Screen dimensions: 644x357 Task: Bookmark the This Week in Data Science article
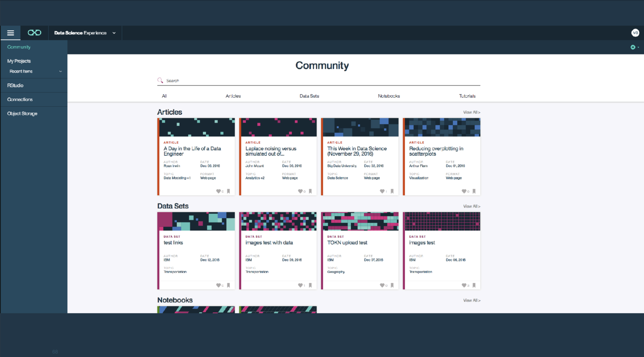[392, 191]
